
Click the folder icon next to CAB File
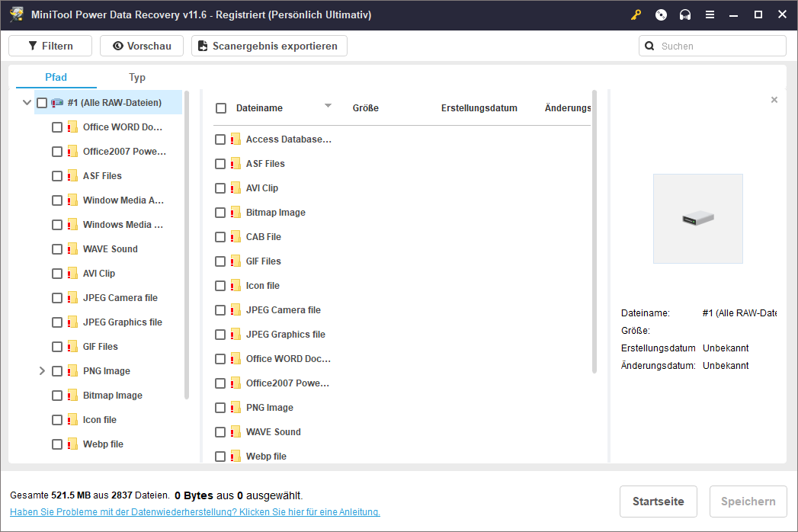click(236, 237)
